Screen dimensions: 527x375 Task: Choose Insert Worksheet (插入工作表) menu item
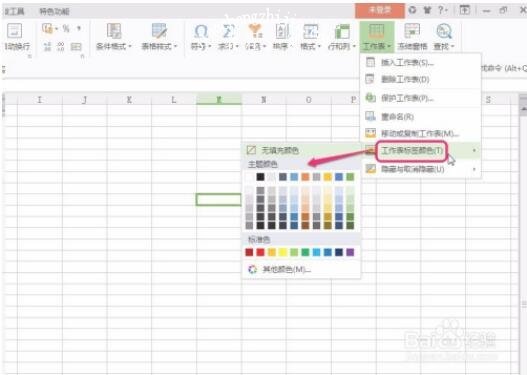click(420, 62)
